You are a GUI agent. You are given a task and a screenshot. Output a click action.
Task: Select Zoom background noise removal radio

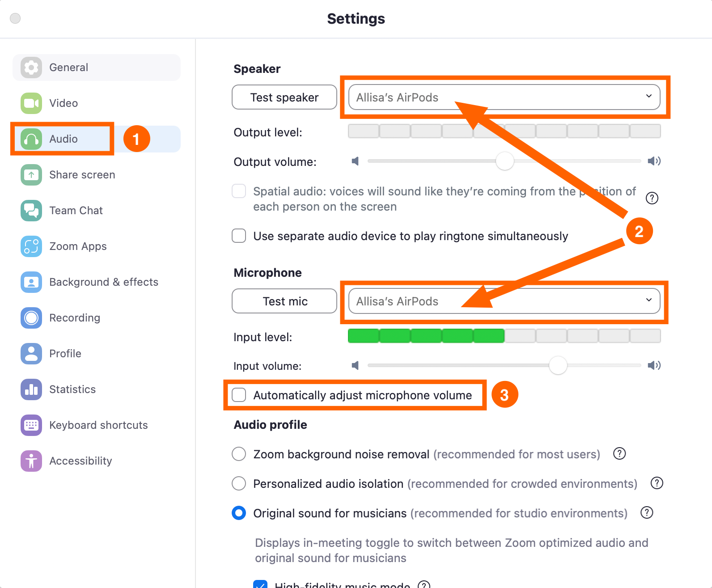point(239,454)
